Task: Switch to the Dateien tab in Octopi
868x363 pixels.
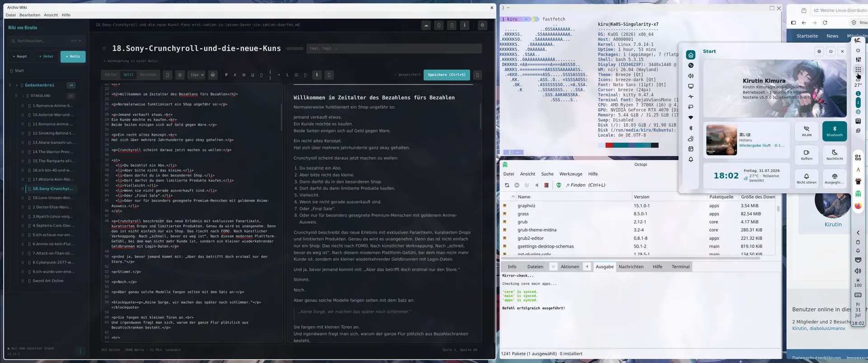Action: point(535,267)
